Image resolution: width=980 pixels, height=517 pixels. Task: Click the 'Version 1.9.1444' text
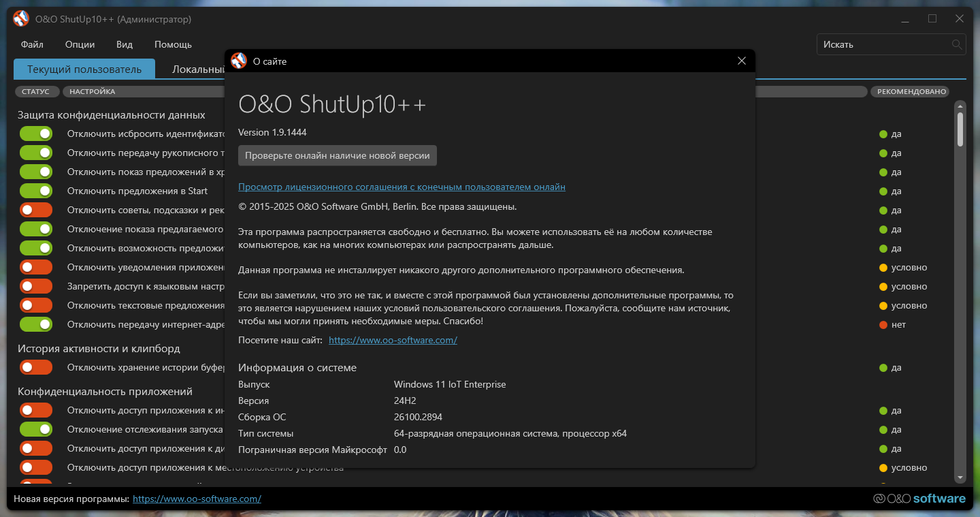[272, 132]
